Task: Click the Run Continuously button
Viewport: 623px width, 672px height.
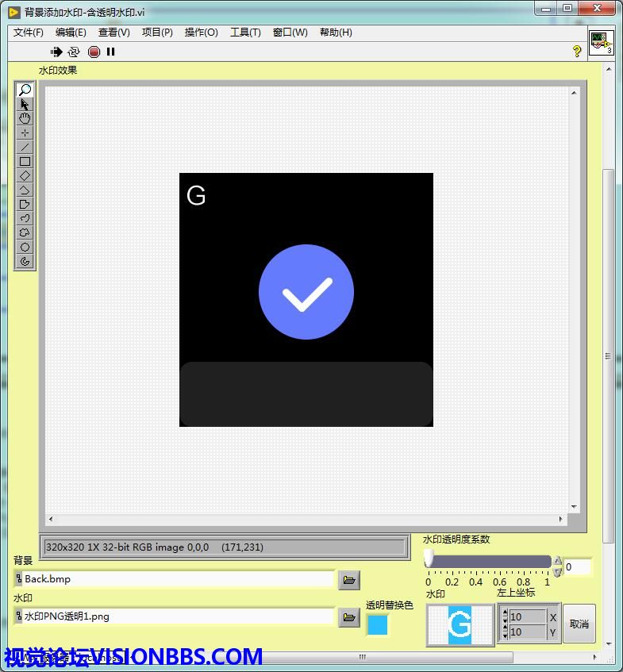Action: coord(74,52)
